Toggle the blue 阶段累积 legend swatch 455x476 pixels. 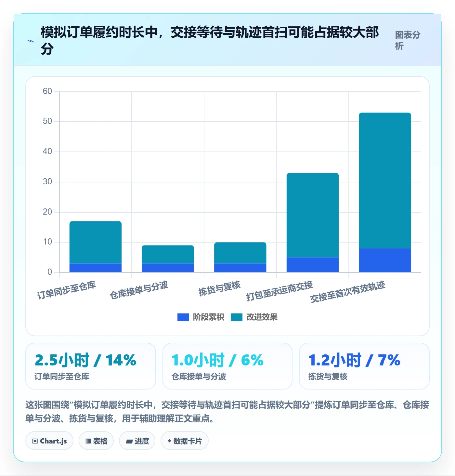click(183, 317)
